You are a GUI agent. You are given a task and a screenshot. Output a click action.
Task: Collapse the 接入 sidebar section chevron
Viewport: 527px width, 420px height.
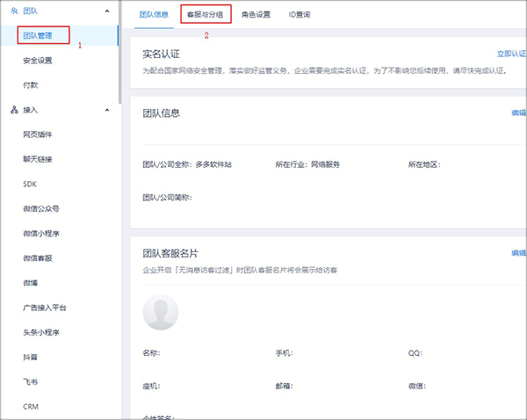tap(107, 110)
